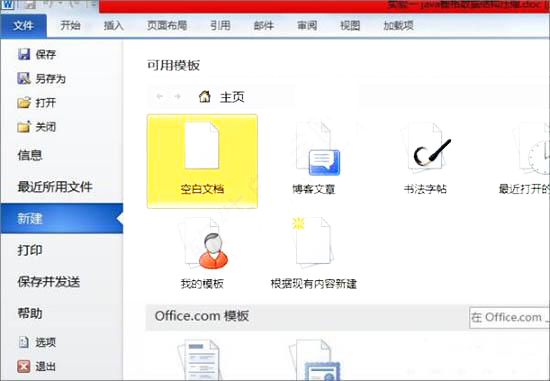This screenshot has width=550, height=381.
Task: Select the 空白文档 template
Action: pos(202,161)
